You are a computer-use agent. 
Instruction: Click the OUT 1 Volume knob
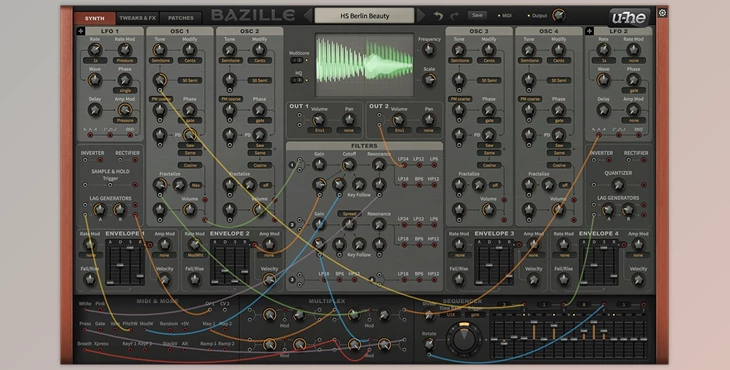click(x=319, y=120)
